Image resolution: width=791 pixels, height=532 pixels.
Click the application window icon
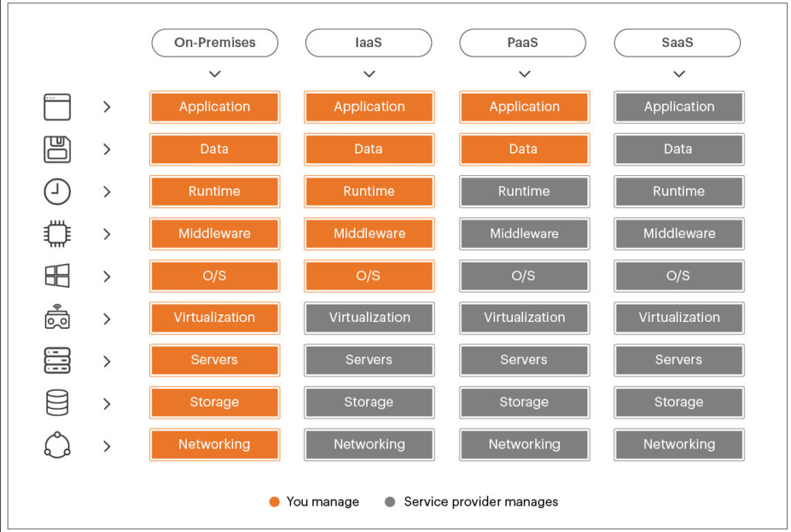tap(57, 107)
